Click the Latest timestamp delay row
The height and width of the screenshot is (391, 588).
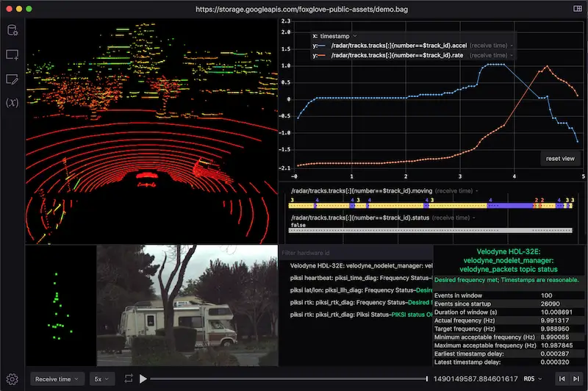(x=509, y=362)
